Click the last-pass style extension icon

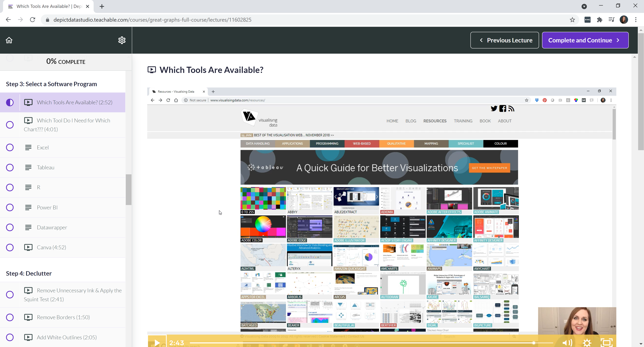(x=587, y=20)
